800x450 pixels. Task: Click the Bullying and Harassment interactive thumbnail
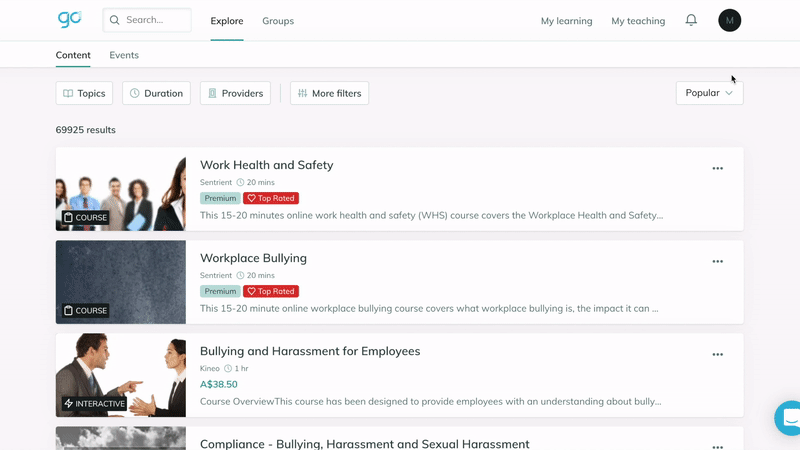121,375
